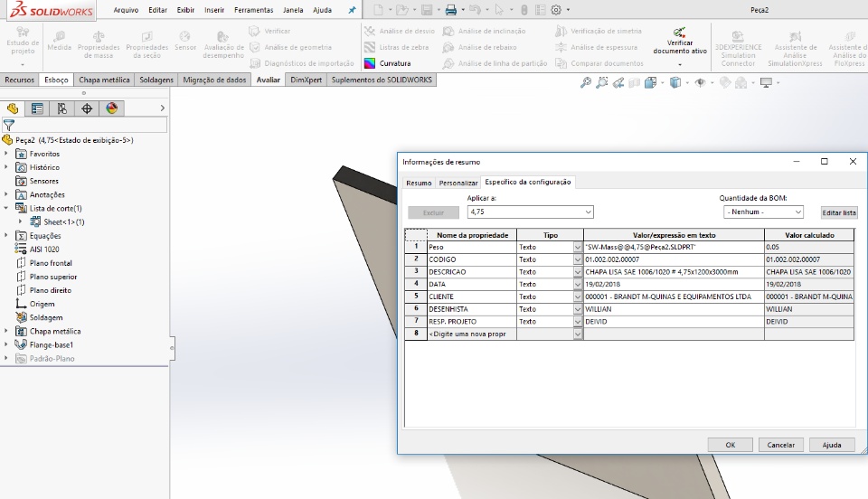Viewport: 868px width, 499px height.
Task: Open the Options gear icon
Action: tap(556, 9)
